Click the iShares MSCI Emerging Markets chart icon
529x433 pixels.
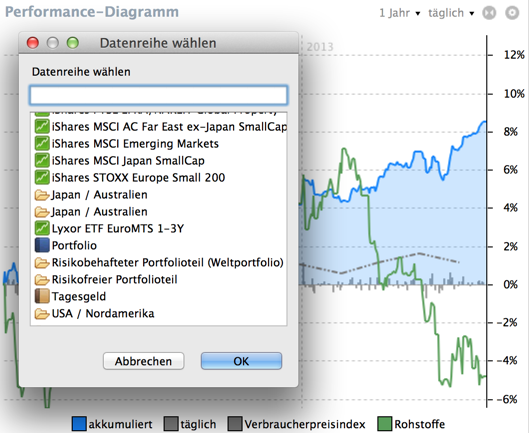[x=42, y=143]
